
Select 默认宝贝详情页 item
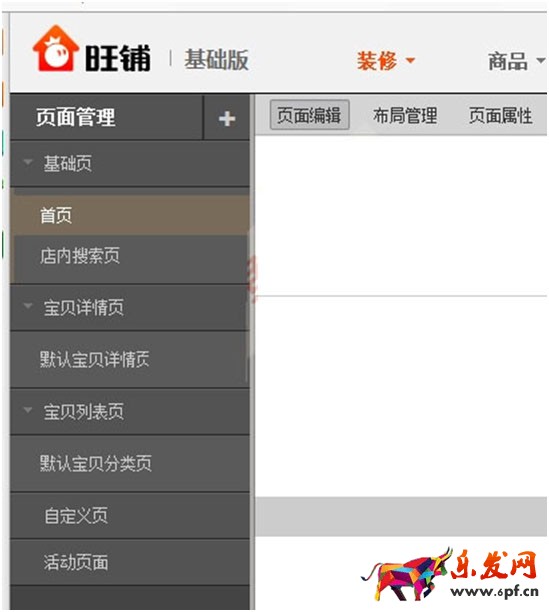(130, 359)
